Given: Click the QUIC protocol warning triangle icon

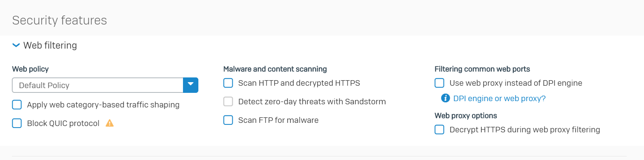Looking at the screenshot, I should click(110, 123).
